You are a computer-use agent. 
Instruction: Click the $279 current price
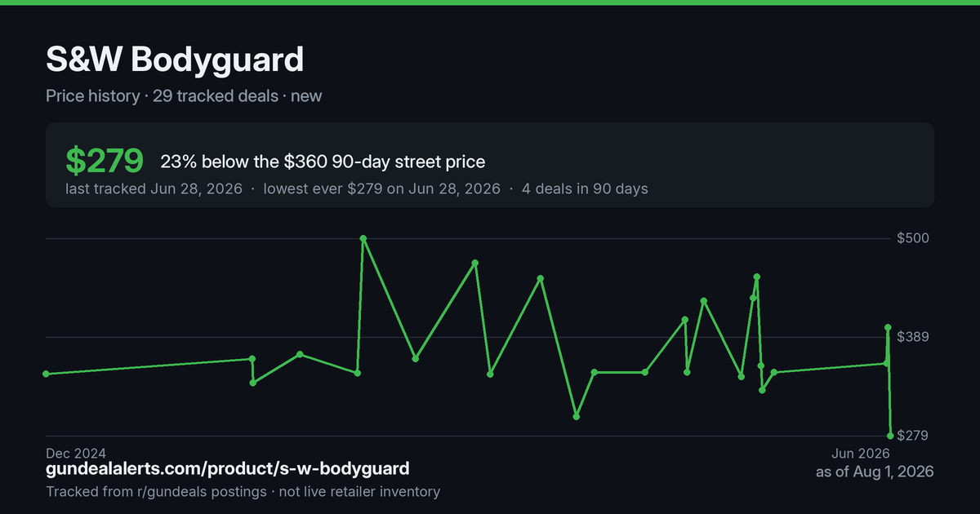pyautogui.click(x=105, y=162)
